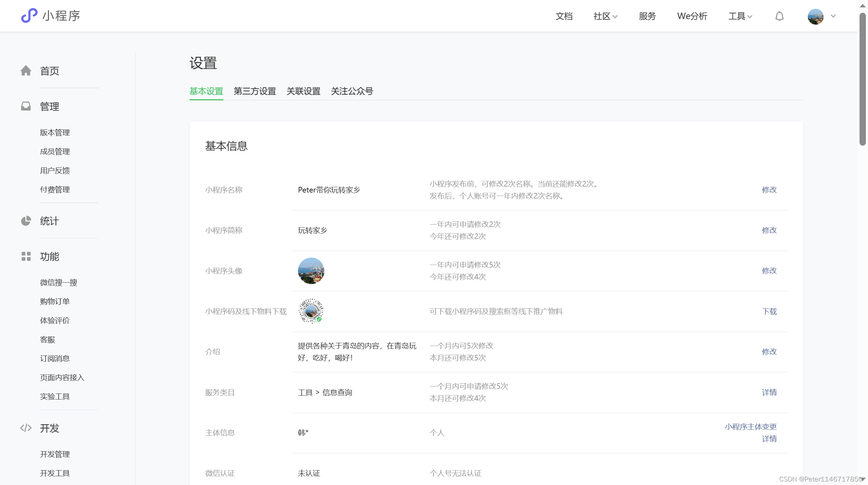Switch to the 关注公众号 tab
This screenshot has height=485, width=868.
coord(352,91)
